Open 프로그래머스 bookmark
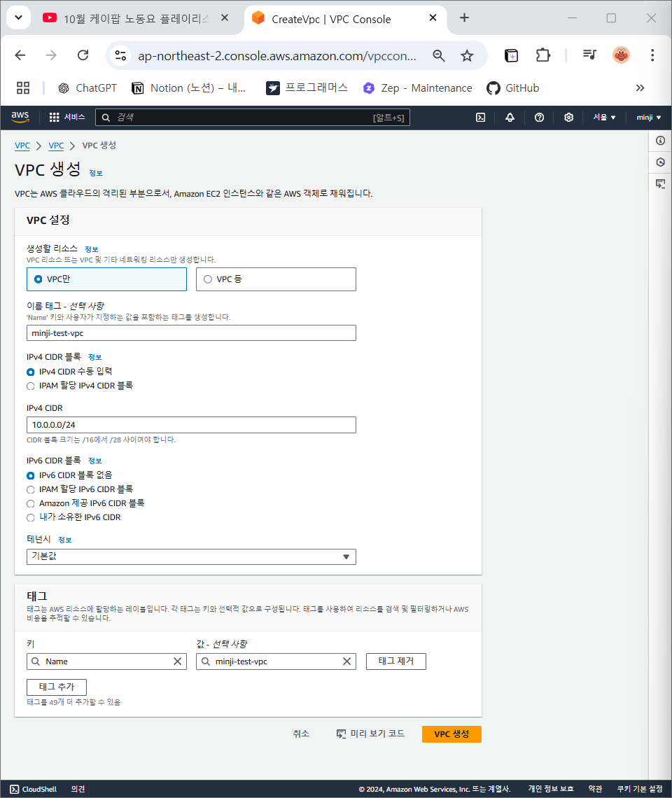Image resolution: width=672 pixels, height=798 pixels. coord(307,88)
